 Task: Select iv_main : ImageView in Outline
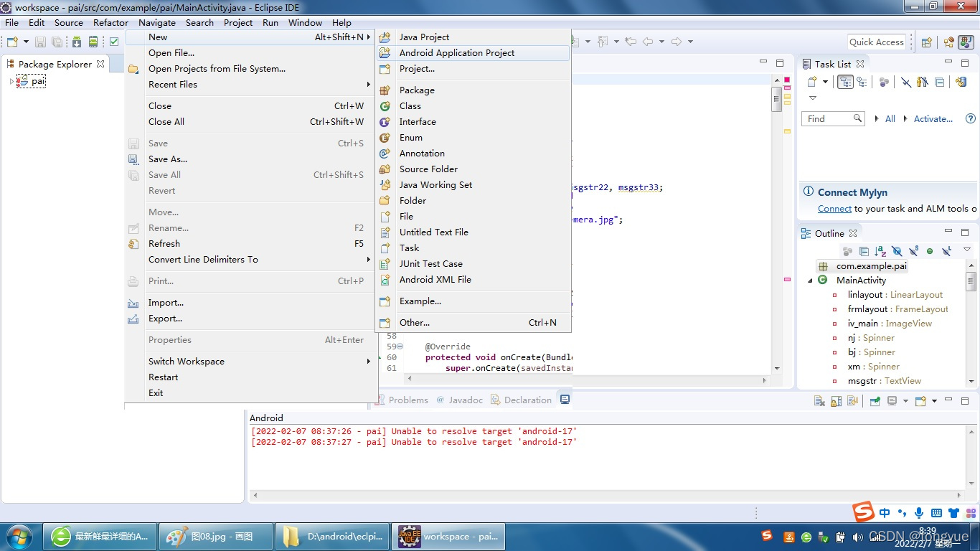tap(890, 324)
